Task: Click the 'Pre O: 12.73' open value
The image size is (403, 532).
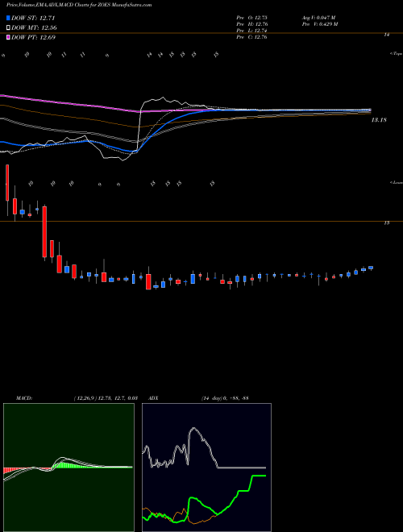Action: pos(251,18)
